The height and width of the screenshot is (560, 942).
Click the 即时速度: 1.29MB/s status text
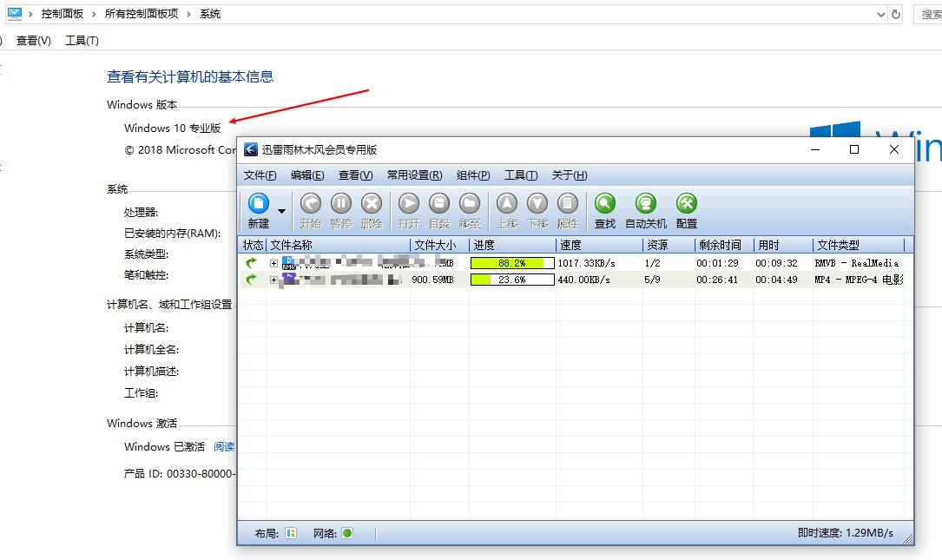coord(846,533)
